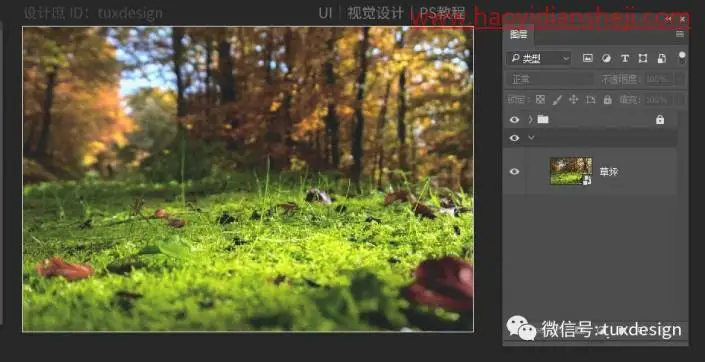705x362 pixels.
Task: Expand the locked folder group
Action: pos(531,120)
